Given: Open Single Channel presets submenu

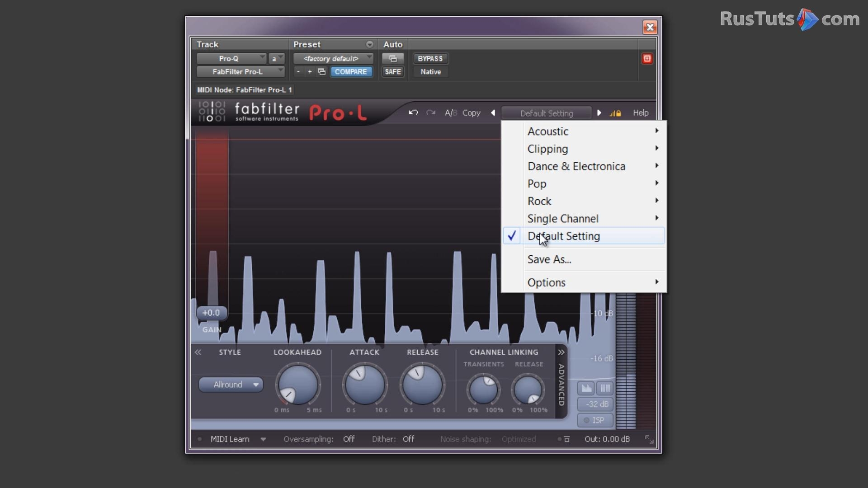Looking at the screenshot, I should 584,219.
